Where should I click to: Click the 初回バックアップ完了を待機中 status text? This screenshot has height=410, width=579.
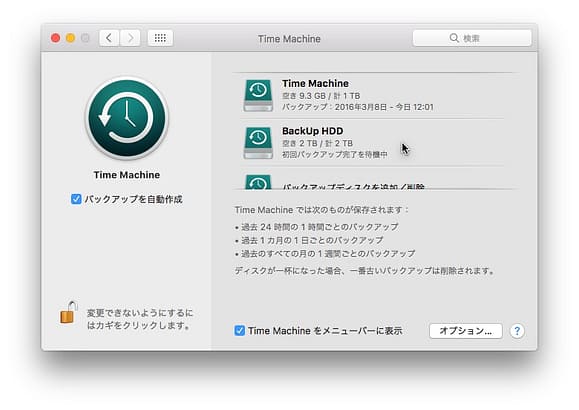pyautogui.click(x=335, y=154)
